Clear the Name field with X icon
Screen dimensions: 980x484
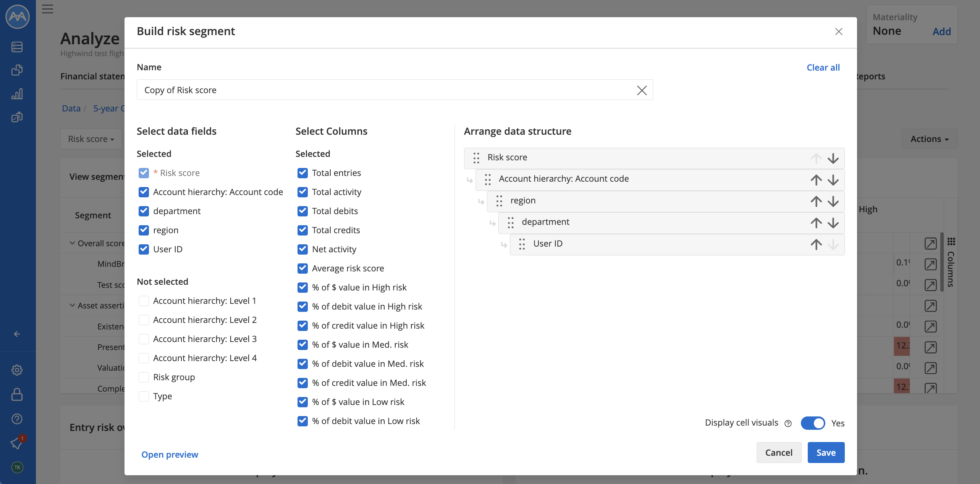pyautogui.click(x=642, y=90)
